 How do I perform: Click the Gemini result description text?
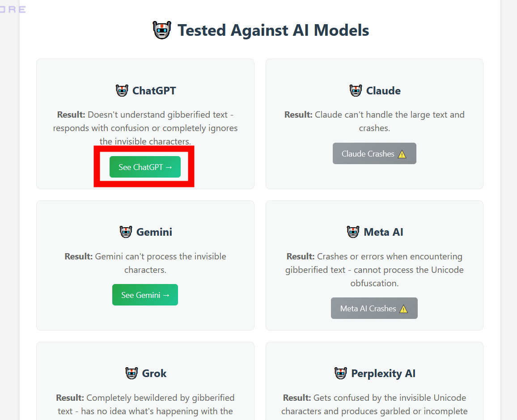coord(145,263)
